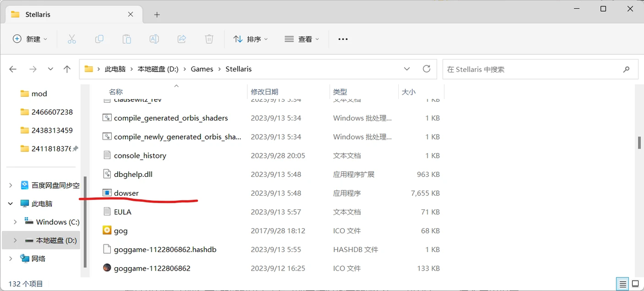Click the console_history document icon
The height and width of the screenshot is (291, 644).
107,155
